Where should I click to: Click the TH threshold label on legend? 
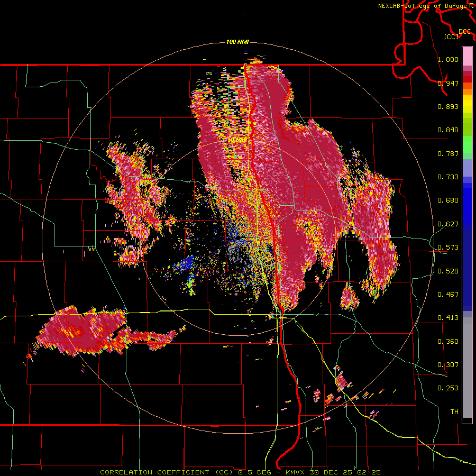pyautogui.click(x=454, y=412)
